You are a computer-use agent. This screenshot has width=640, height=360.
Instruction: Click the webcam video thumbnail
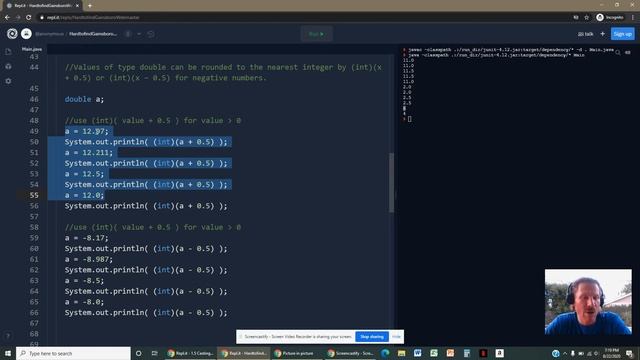click(588, 302)
